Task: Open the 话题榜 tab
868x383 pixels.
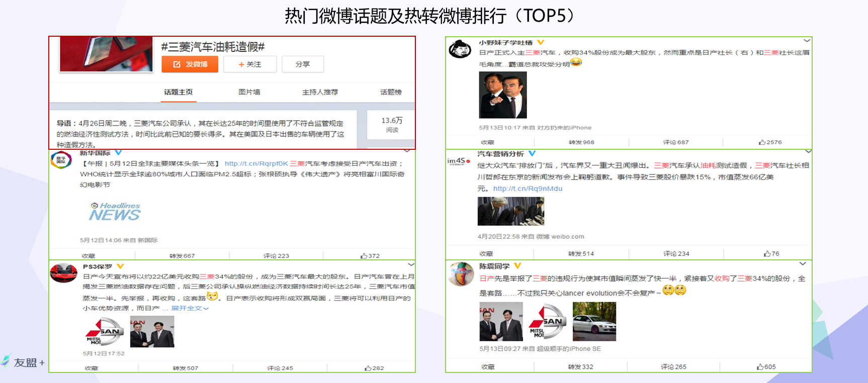Action: click(x=391, y=92)
